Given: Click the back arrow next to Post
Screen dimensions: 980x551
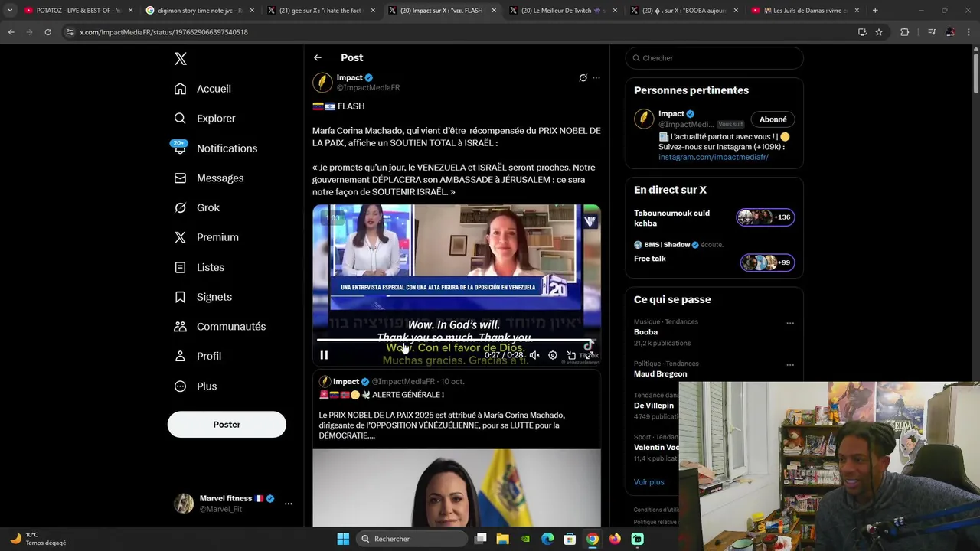Looking at the screenshot, I should click(318, 58).
